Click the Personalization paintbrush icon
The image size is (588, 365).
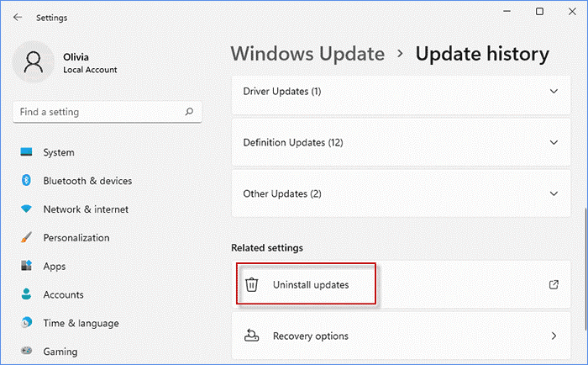[26, 238]
